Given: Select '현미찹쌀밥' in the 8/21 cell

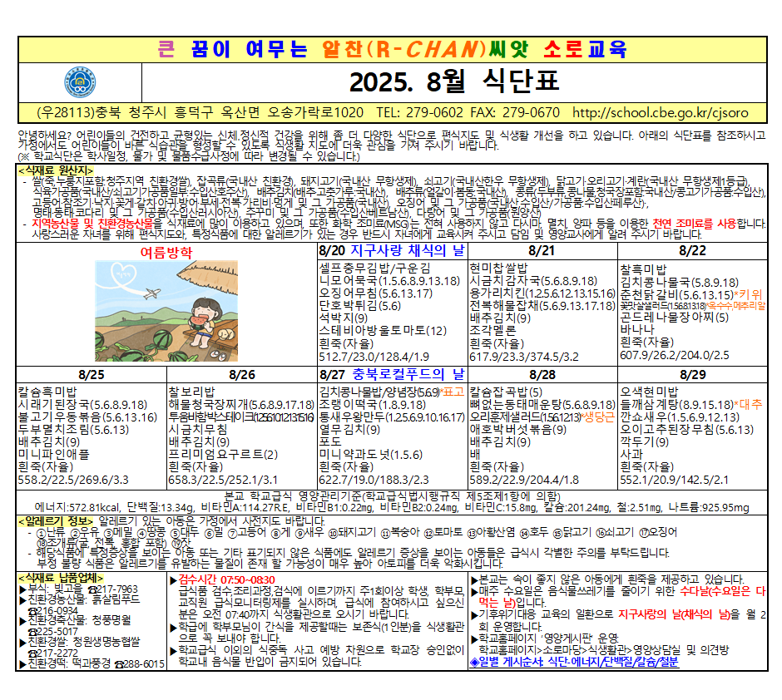Looking at the screenshot, I should (498, 268).
